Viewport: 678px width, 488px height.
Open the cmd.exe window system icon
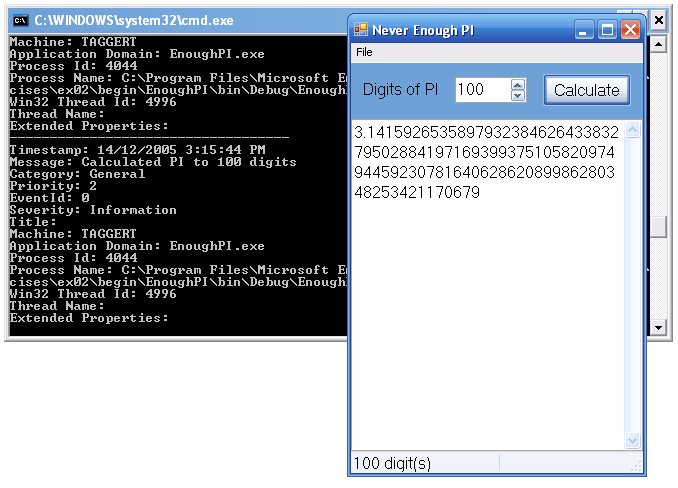pos(19,20)
